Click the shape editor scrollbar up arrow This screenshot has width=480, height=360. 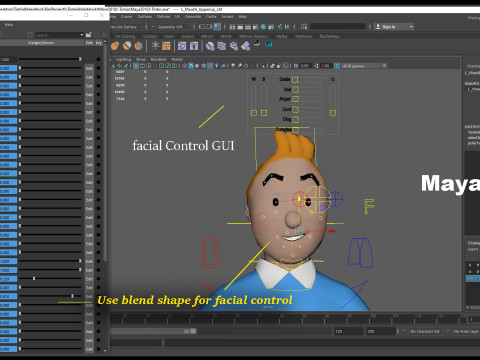click(x=105, y=42)
